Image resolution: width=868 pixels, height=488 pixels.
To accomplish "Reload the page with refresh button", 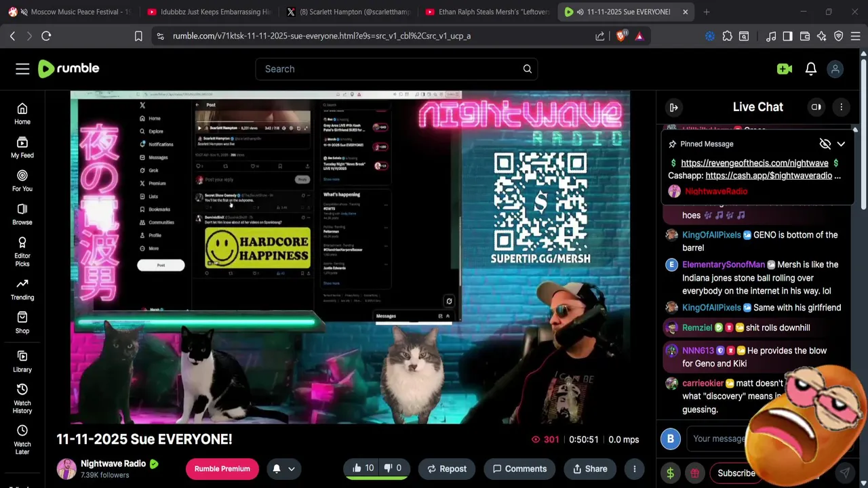I will [x=46, y=36].
